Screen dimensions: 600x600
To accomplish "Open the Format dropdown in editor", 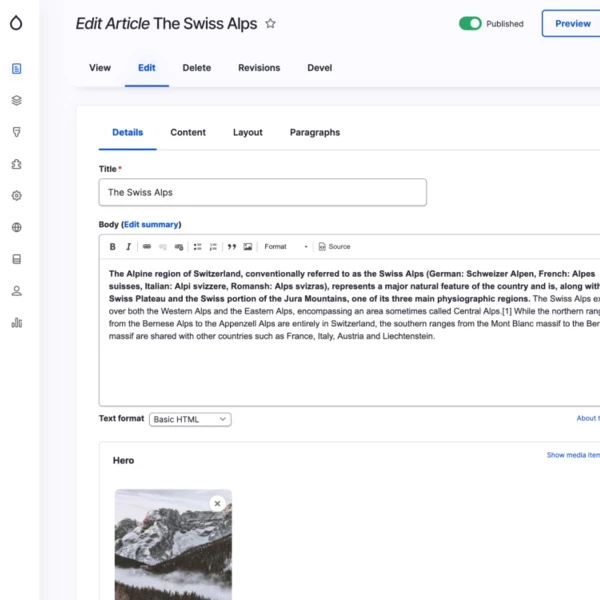I will (286, 247).
